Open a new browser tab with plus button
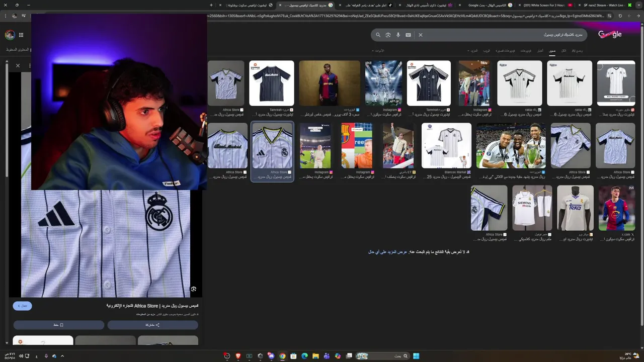Image resolution: width=644 pixels, height=362 pixels. (x=211, y=5)
